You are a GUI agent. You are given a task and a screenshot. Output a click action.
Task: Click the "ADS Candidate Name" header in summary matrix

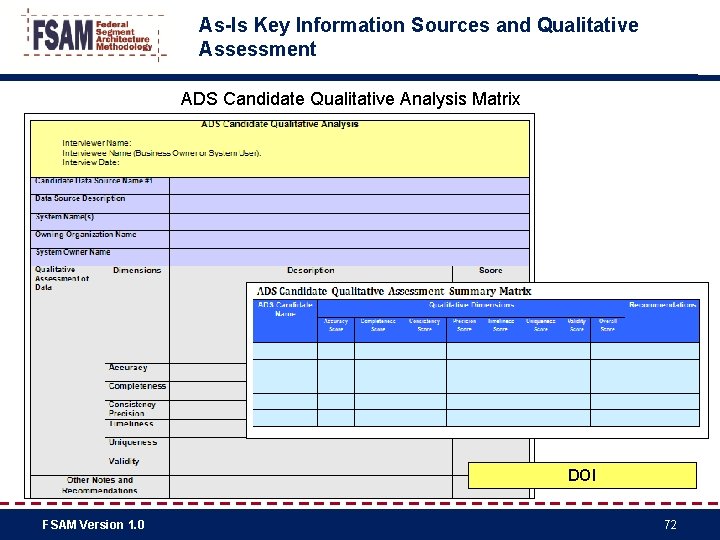(x=285, y=309)
